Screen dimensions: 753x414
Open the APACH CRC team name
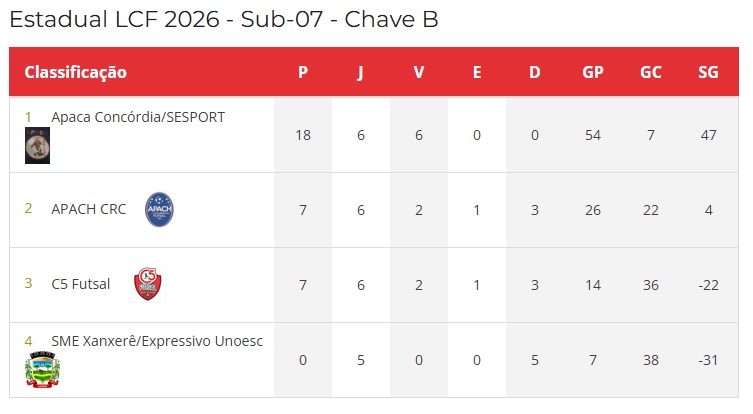point(89,209)
